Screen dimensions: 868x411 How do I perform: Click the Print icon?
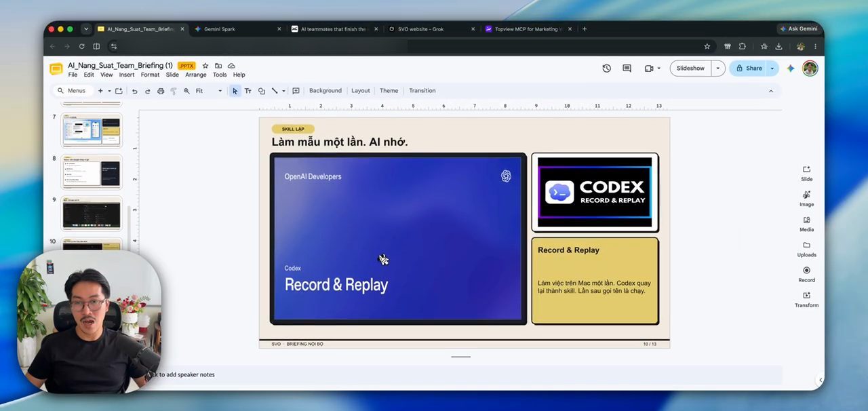point(161,91)
